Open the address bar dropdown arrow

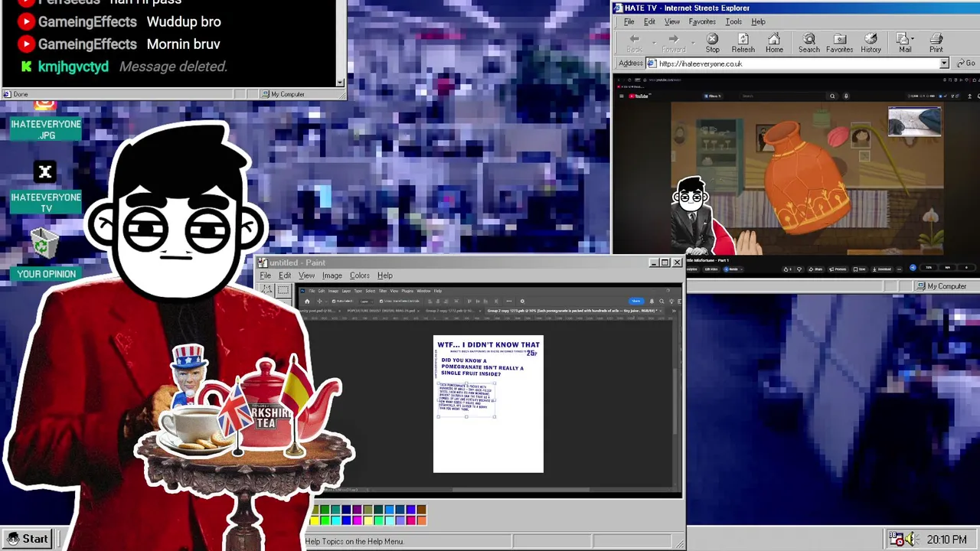click(x=943, y=64)
